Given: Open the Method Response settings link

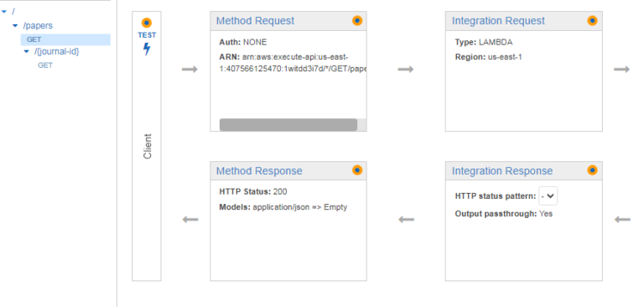Looking at the screenshot, I should coord(259,171).
